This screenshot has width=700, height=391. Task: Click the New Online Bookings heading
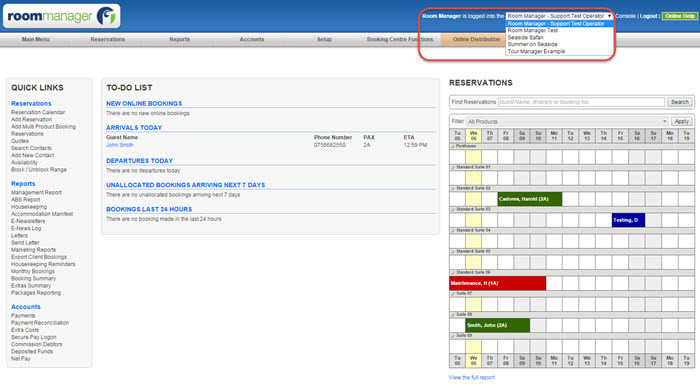coord(144,104)
